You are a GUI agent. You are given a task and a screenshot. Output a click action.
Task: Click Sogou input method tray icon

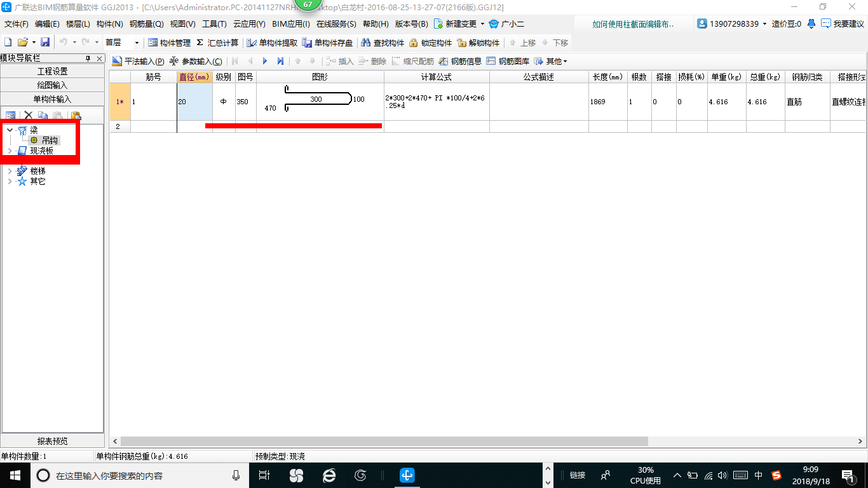click(x=776, y=475)
